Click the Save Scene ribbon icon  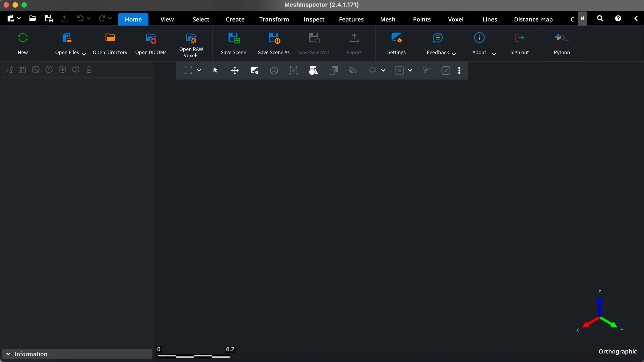pyautogui.click(x=234, y=38)
